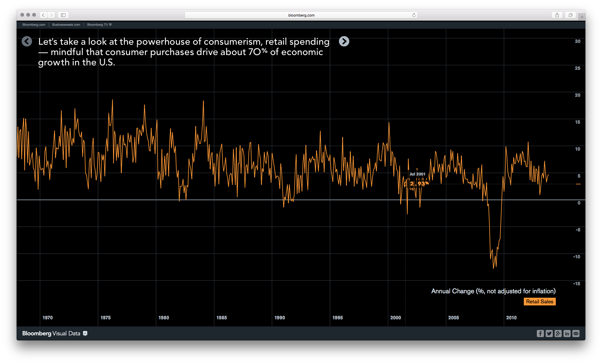Share via the Google+ icon
The width and height of the screenshot is (602, 364).
tap(558, 334)
